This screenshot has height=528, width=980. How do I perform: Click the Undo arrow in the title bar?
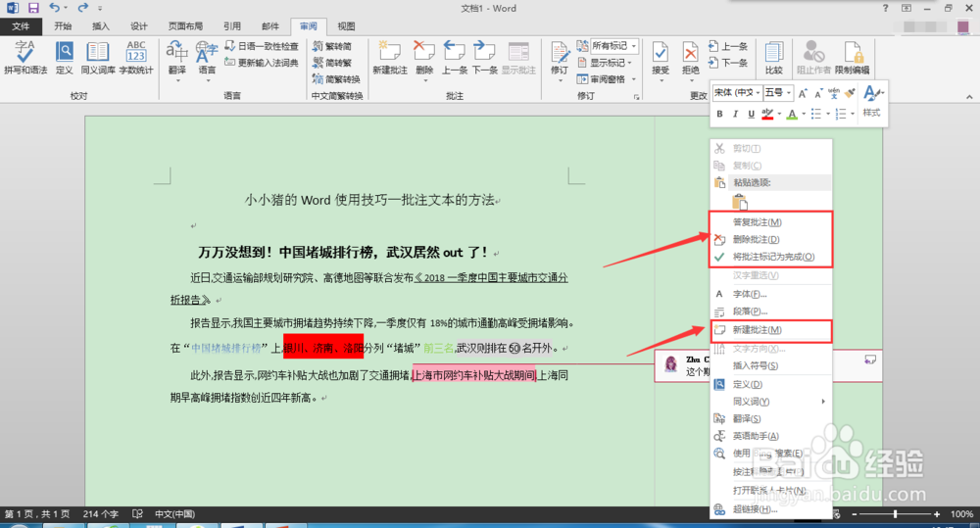click(54, 8)
